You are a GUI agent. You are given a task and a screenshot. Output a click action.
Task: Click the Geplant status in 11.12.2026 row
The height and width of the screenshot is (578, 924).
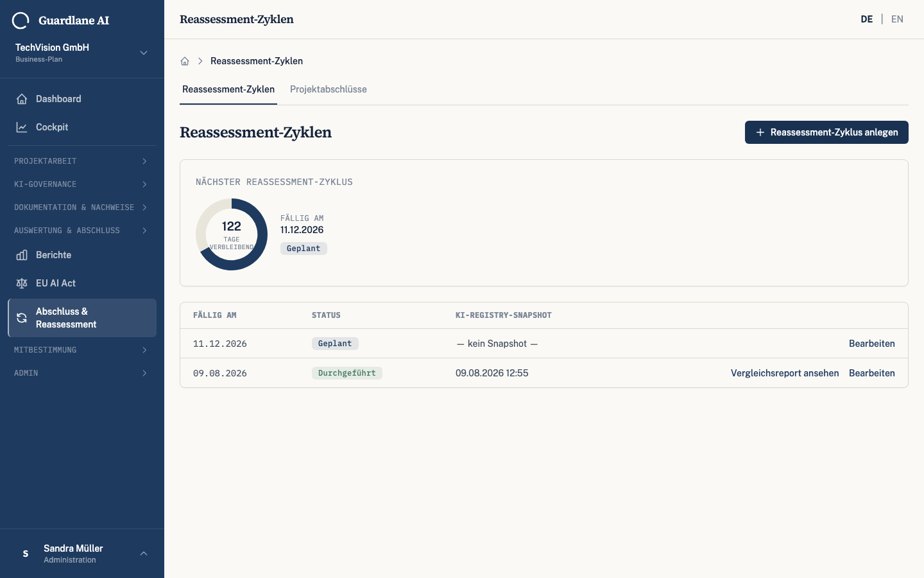tap(335, 344)
